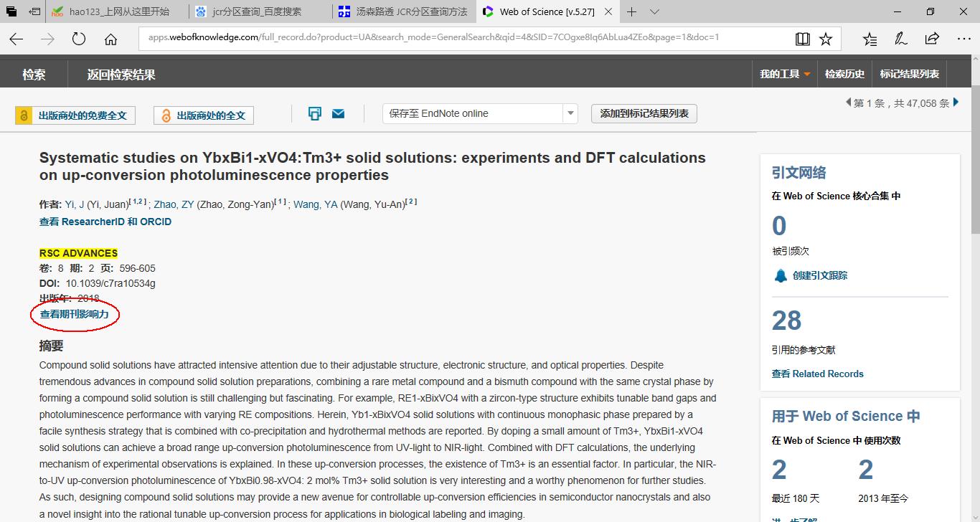Image resolution: width=980 pixels, height=522 pixels.
Task: Open new tab plus button
Action: [631, 11]
